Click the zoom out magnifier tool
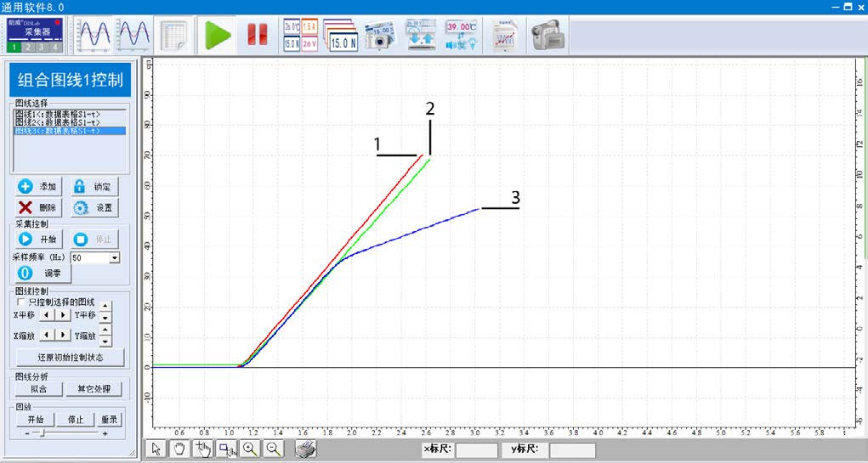Image resolution: width=868 pixels, height=463 pixels. 273,449
